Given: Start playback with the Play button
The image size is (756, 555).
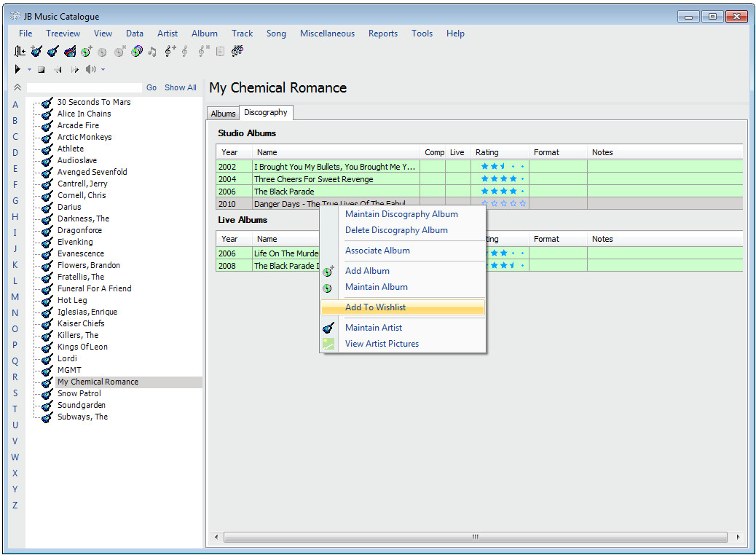Looking at the screenshot, I should point(17,69).
